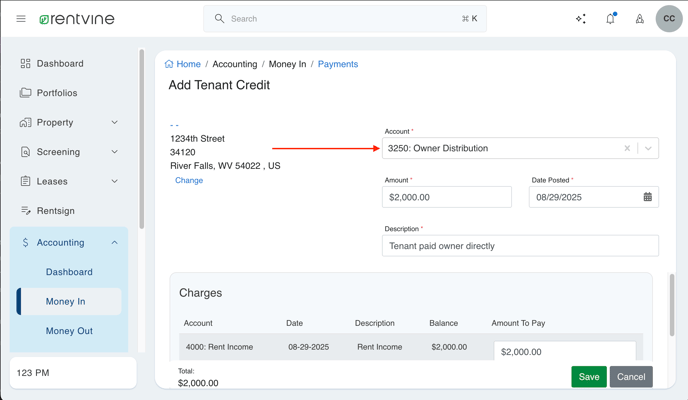Open the CC user avatar menu
Viewport: 688px width, 400px height.
pos(668,19)
